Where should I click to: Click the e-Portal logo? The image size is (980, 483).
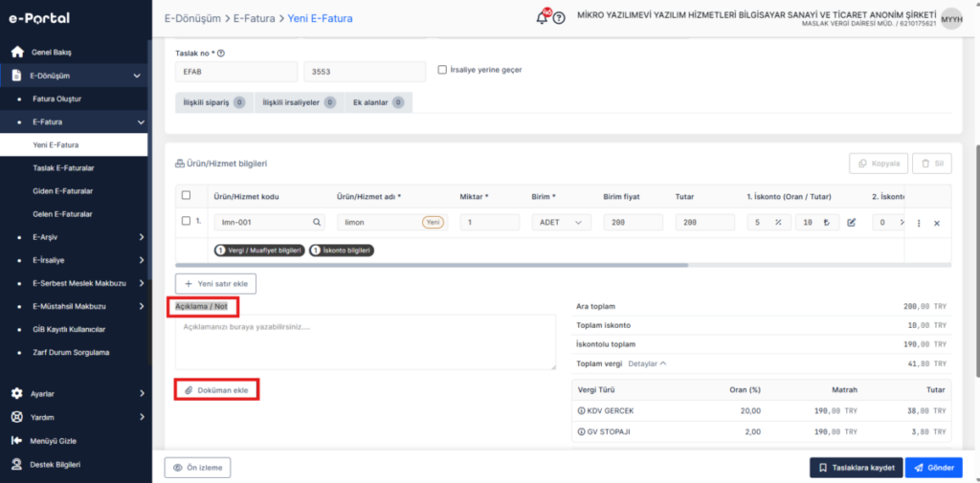pos(38,18)
